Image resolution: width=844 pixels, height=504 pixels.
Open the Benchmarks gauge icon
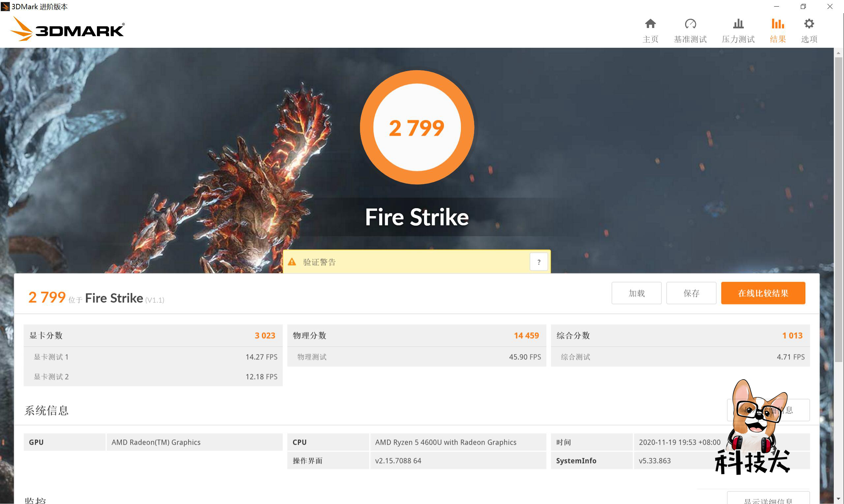pyautogui.click(x=690, y=24)
